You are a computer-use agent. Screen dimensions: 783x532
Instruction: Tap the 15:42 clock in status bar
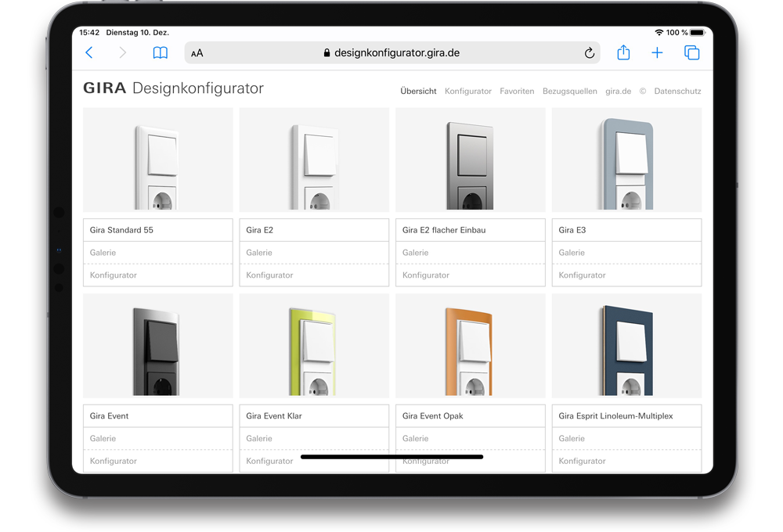point(89,32)
